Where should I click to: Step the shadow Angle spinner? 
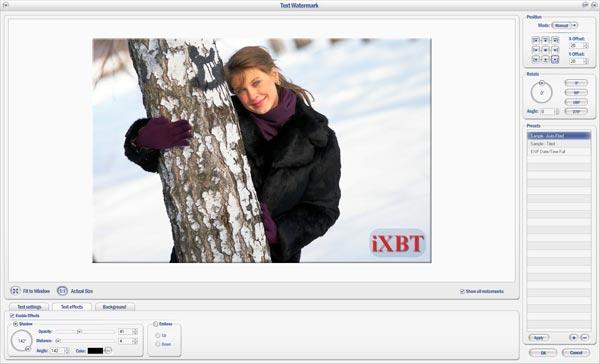pyautogui.click(x=67, y=351)
